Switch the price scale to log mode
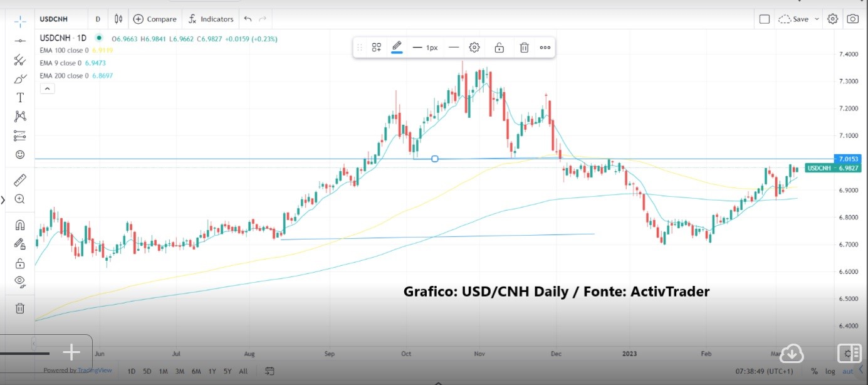The width and height of the screenshot is (868, 385). tap(830, 371)
